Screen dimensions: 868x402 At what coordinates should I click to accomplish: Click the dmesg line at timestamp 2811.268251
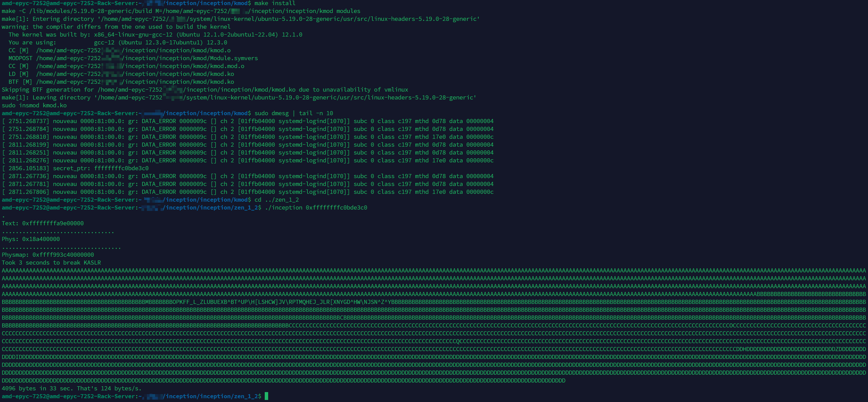248,152
